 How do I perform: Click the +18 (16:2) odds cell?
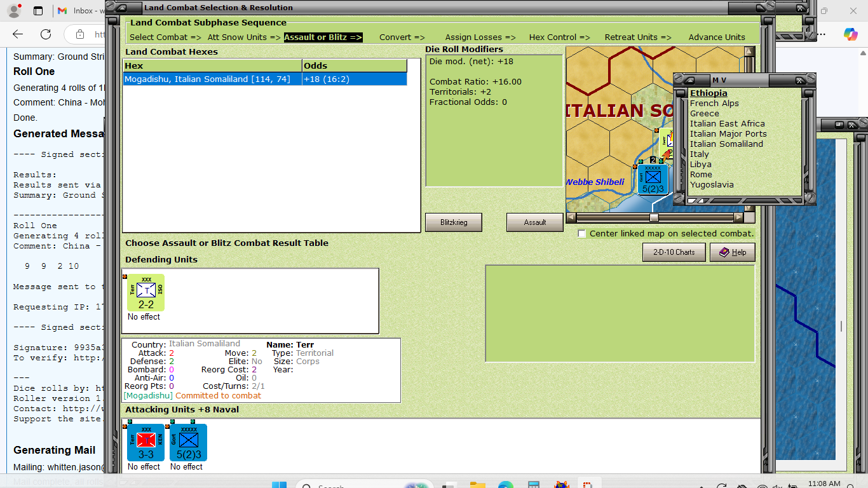click(355, 79)
